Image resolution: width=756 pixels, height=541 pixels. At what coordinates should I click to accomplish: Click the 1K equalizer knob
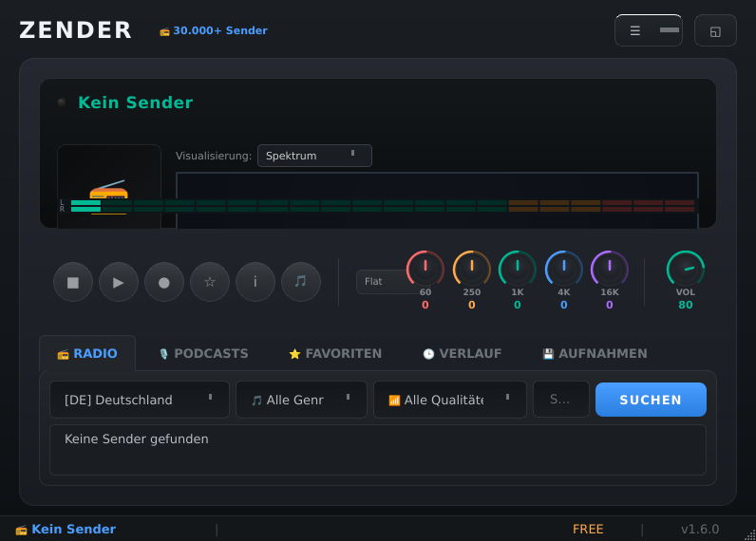coord(517,269)
